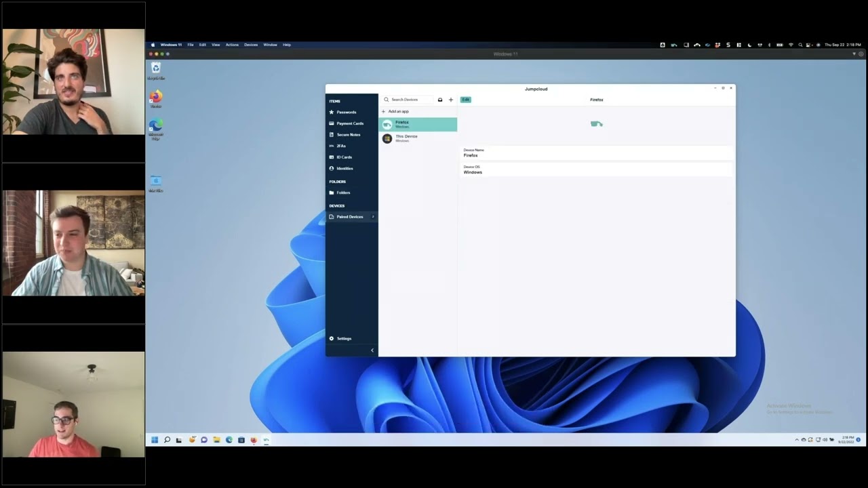Open ID Cards in the sidebar
Viewport: 868px width, 488px height.
(x=351, y=157)
